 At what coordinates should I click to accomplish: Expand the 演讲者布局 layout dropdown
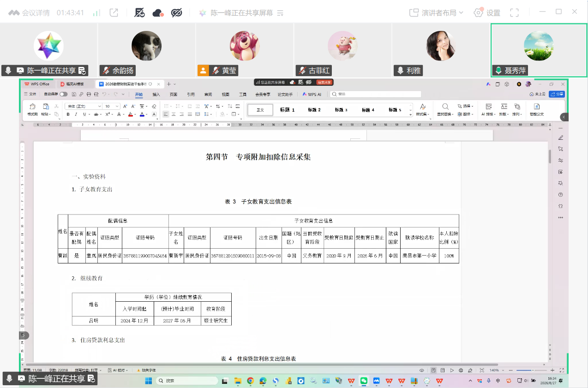(x=436, y=13)
